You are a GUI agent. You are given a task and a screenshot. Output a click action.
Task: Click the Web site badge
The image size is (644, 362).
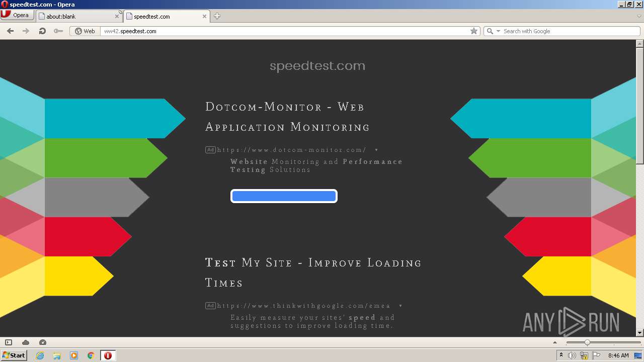[x=85, y=31]
